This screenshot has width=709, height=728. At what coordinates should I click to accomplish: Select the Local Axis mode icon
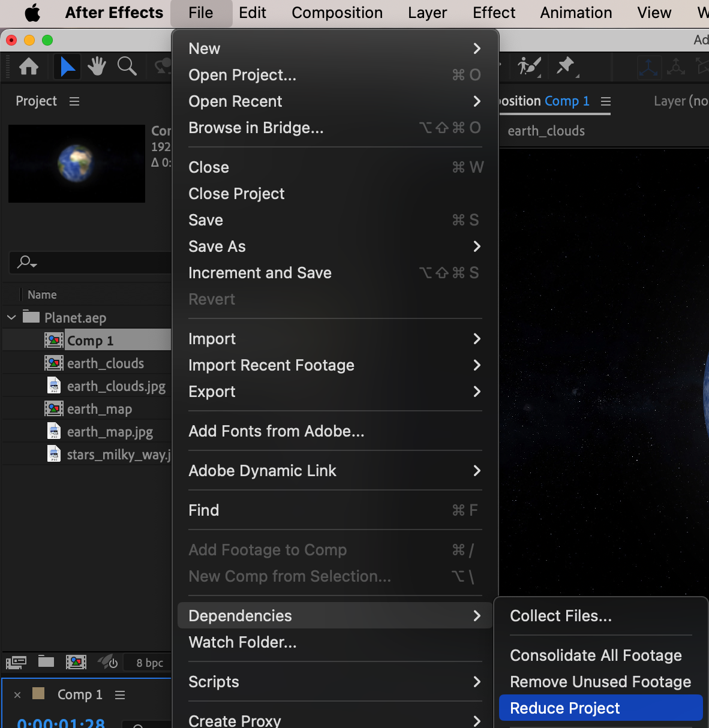[x=648, y=67]
